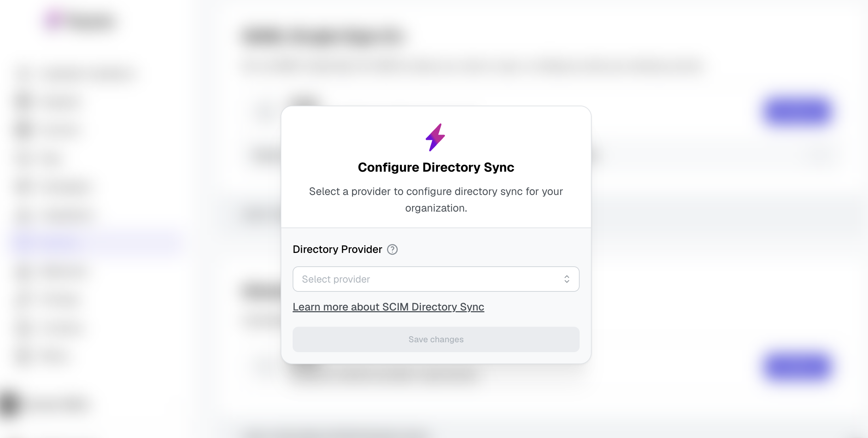This screenshot has width=868, height=438.
Task: Click the Configure Directory Sync heading
Action: tap(436, 167)
